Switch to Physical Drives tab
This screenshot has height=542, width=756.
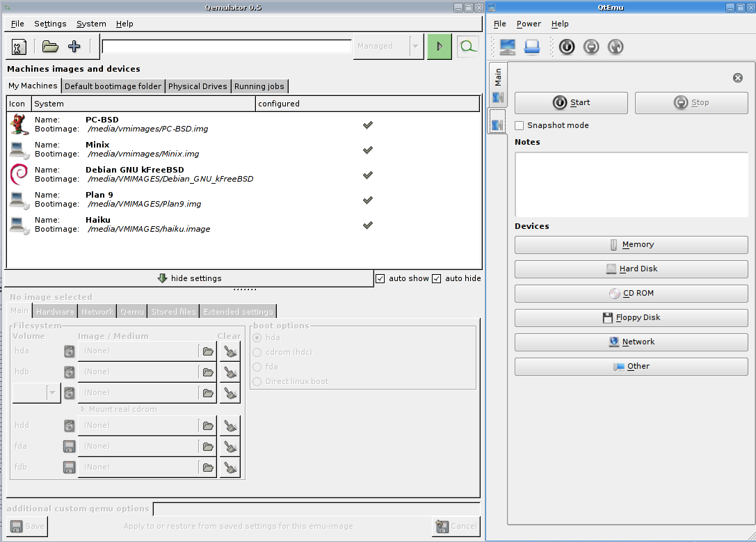[198, 86]
